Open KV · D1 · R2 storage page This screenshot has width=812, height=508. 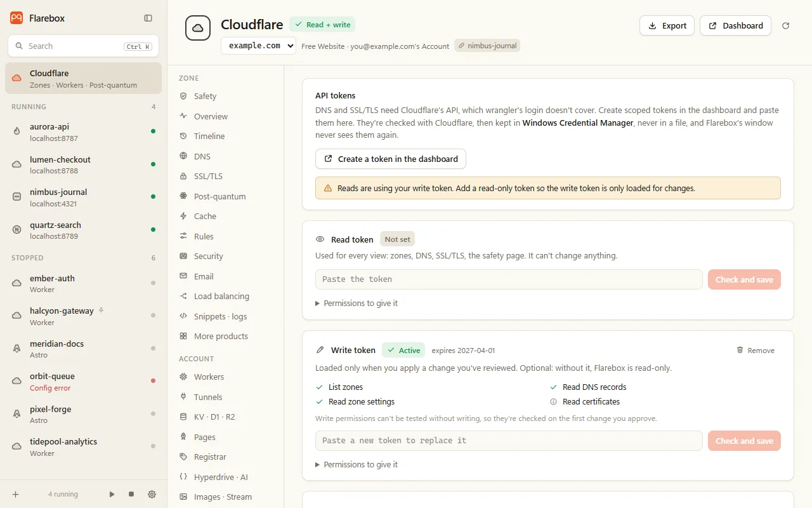tap(225, 417)
